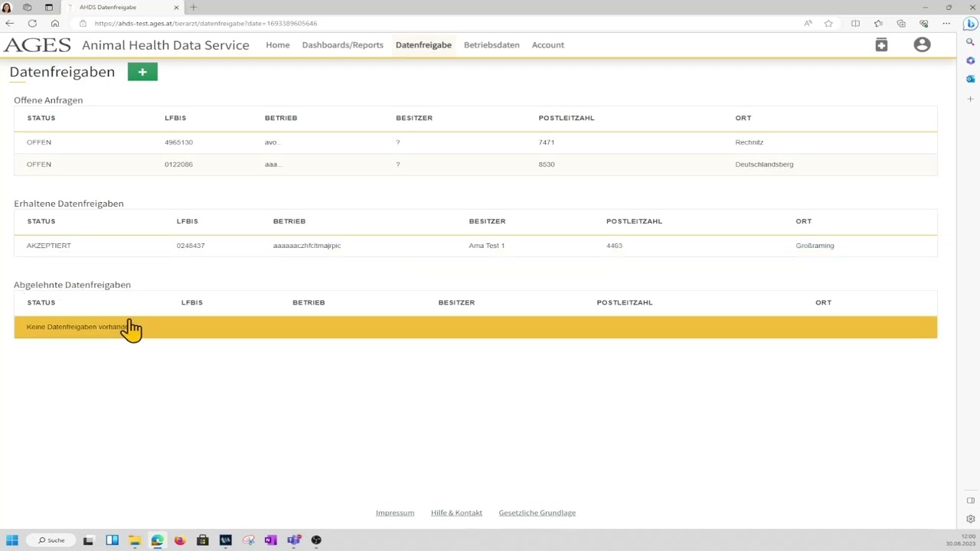The image size is (980, 551).
Task: Open the Bing chat sidebar icon
Action: (970, 24)
